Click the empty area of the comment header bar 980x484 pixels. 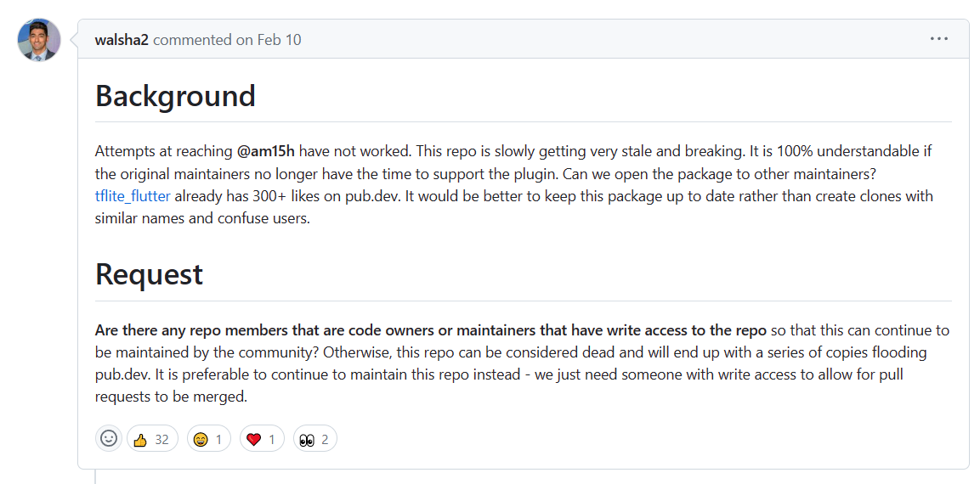click(x=613, y=39)
